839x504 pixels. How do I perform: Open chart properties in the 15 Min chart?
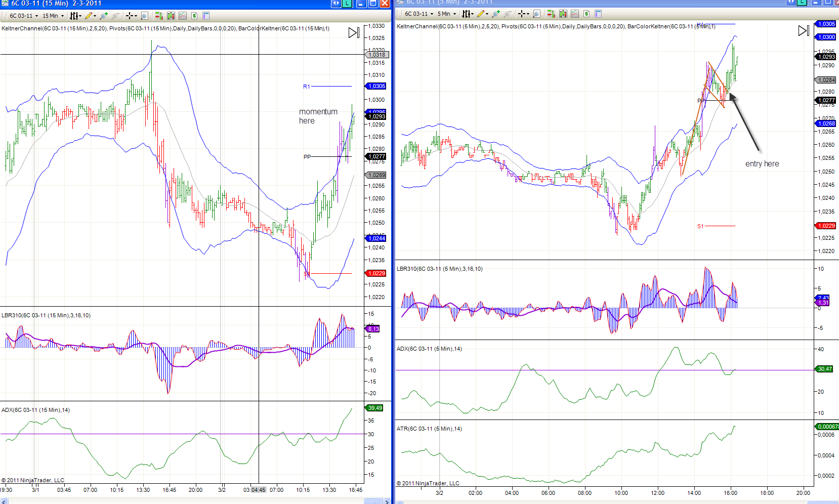206,16
